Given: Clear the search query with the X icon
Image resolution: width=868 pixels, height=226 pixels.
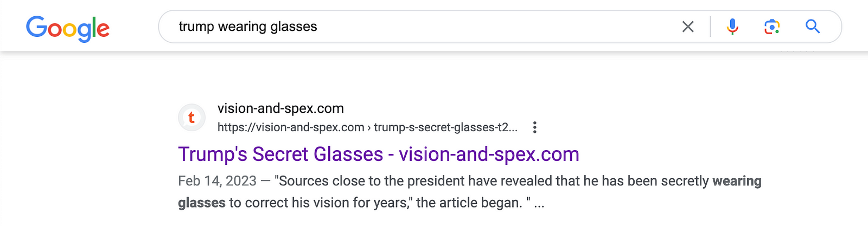Looking at the screenshot, I should (x=688, y=27).
